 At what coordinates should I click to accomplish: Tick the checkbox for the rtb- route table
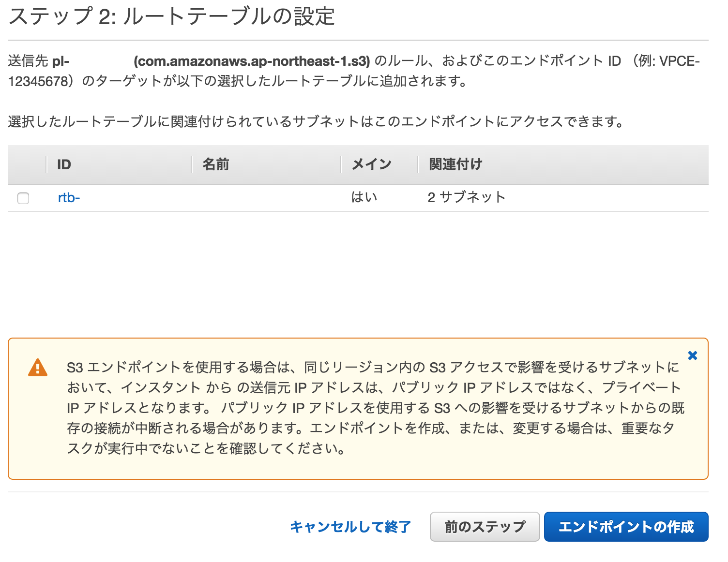coord(23,198)
